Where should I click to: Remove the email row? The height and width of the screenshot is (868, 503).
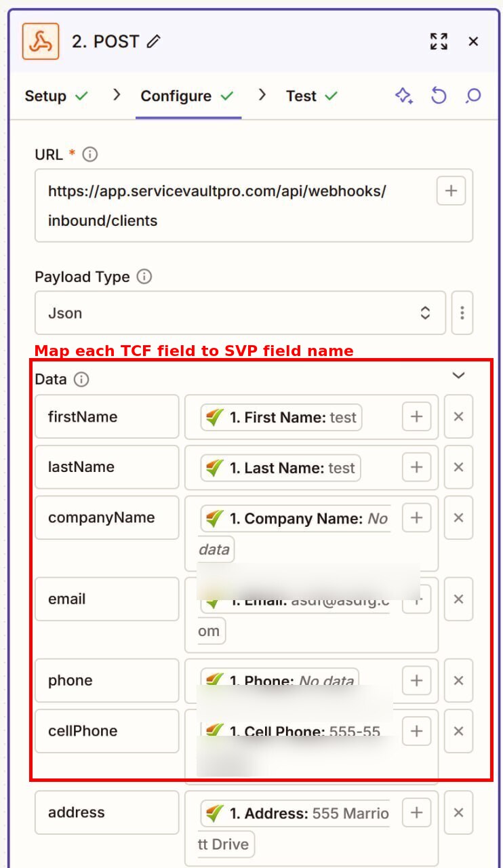(x=458, y=599)
